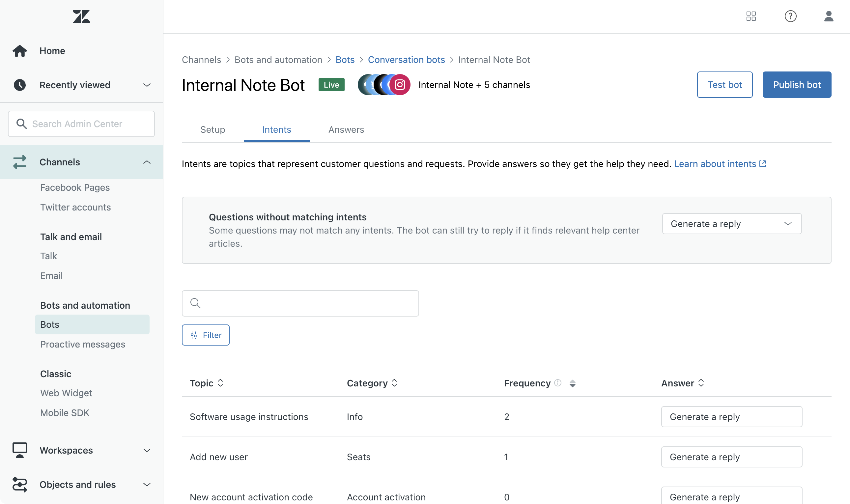Sort the table by Answer
The height and width of the screenshot is (504, 850).
(701, 383)
